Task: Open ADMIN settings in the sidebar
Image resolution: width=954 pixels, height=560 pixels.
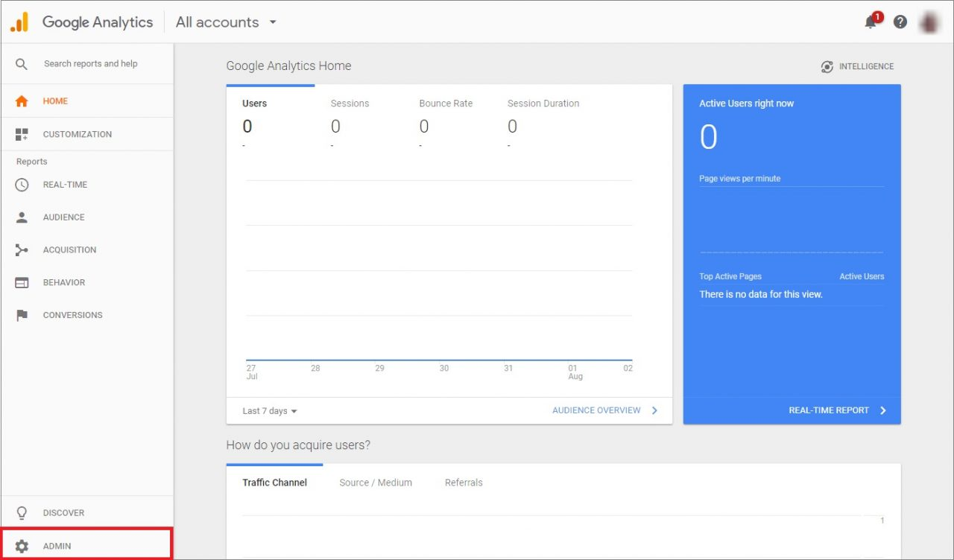Action: (87, 546)
